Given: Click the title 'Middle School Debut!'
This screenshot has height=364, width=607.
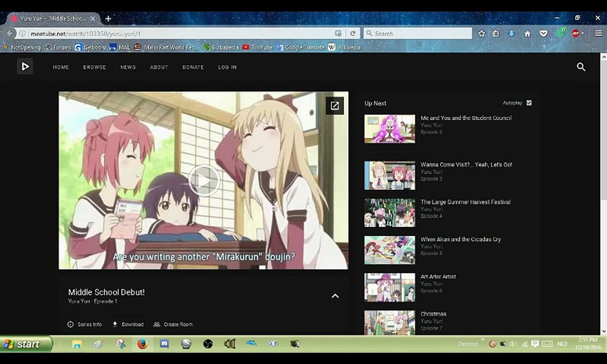Looking at the screenshot, I should pos(106,292).
